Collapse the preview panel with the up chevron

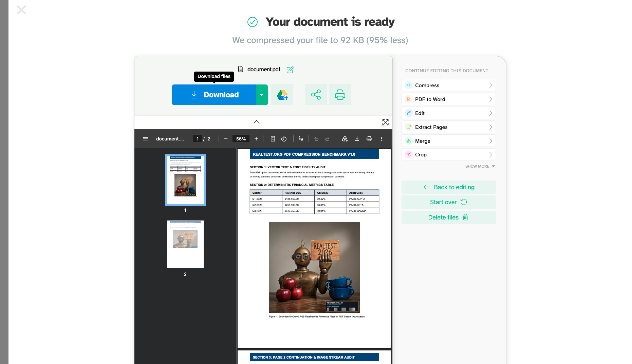[257, 122]
